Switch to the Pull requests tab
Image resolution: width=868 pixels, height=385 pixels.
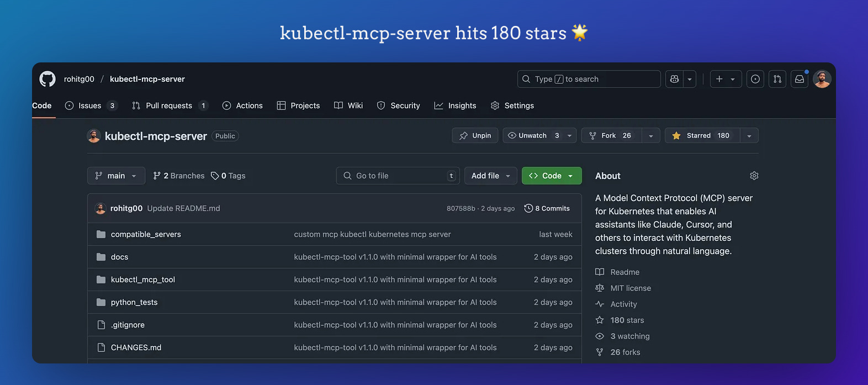[x=170, y=106]
